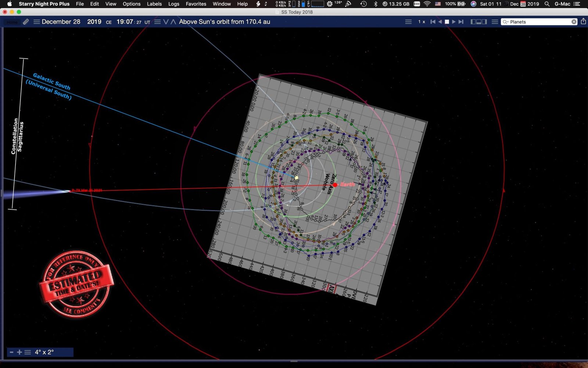Click the 4° x 2° field of view
This screenshot has width=588, height=368.
(x=44, y=352)
